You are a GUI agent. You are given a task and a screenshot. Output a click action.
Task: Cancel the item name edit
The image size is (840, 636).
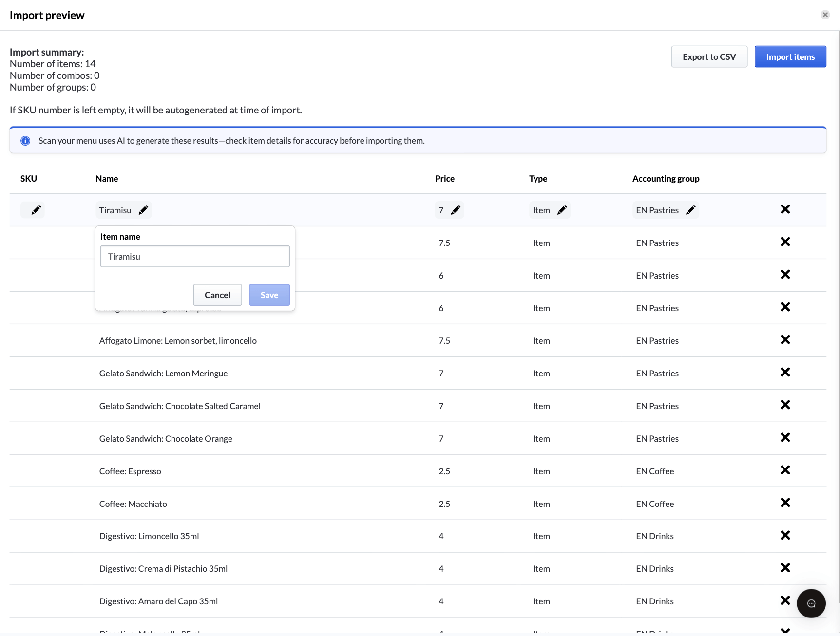[x=217, y=295]
